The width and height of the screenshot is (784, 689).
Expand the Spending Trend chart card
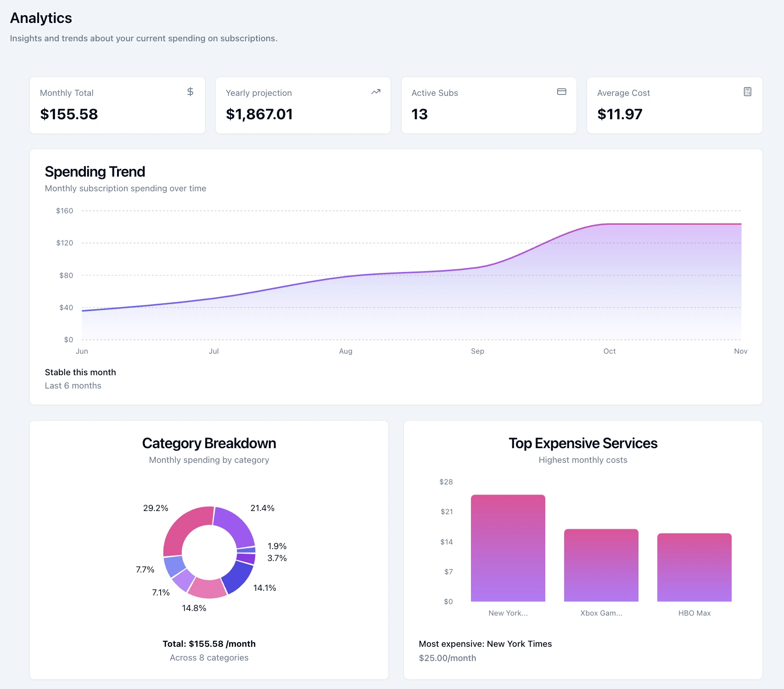coord(95,172)
